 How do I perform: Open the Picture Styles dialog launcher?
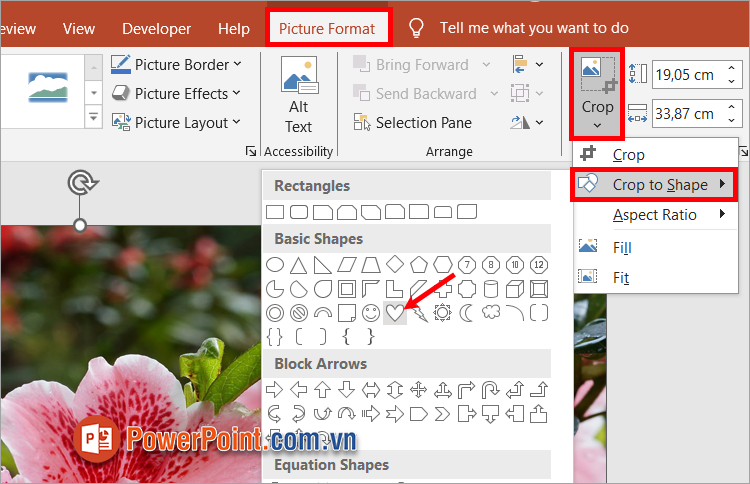click(x=251, y=151)
